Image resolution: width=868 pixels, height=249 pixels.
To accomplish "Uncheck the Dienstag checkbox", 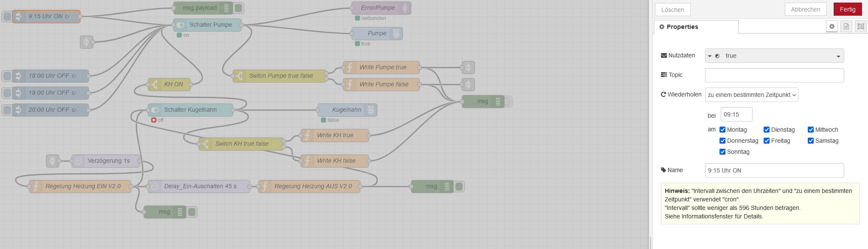I will (x=767, y=130).
